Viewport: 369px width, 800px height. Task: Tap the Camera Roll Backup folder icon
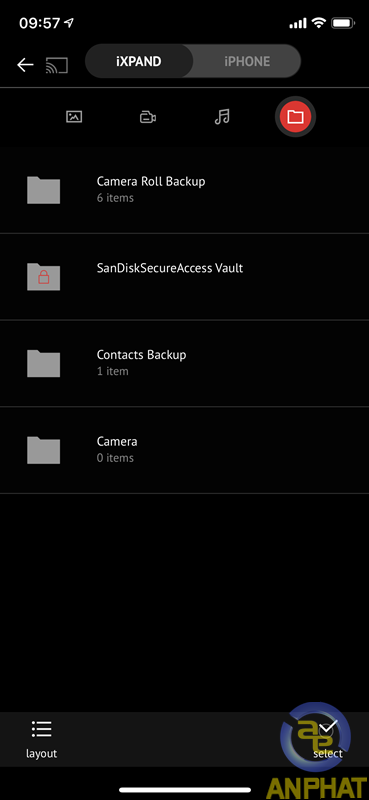click(43, 190)
